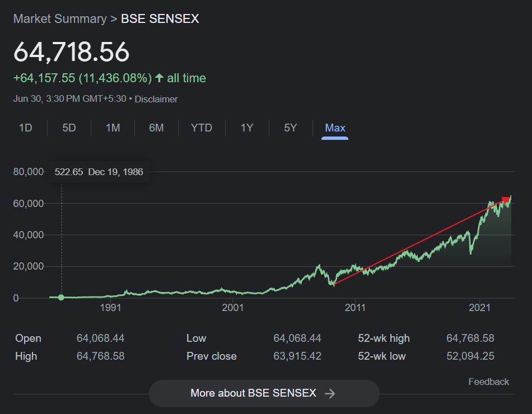Switch chart to 6M range

[x=156, y=128]
